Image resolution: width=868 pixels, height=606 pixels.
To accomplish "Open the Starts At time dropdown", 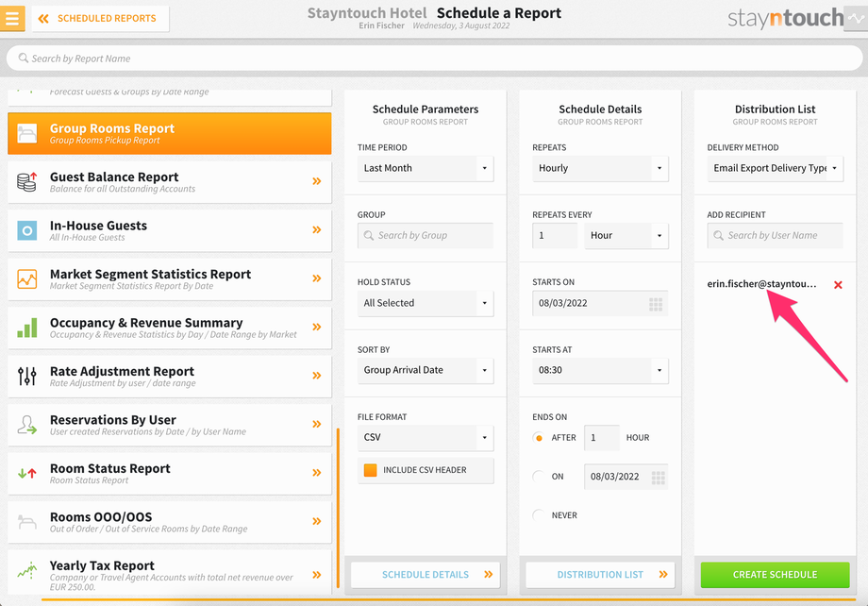I will tap(600, 370).
